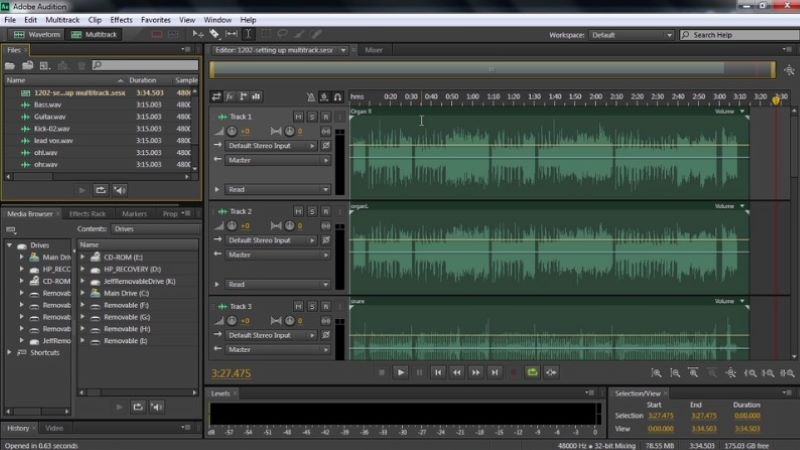
Task: Open the Workspace Default dropdown
Action: tap(631, 35)
